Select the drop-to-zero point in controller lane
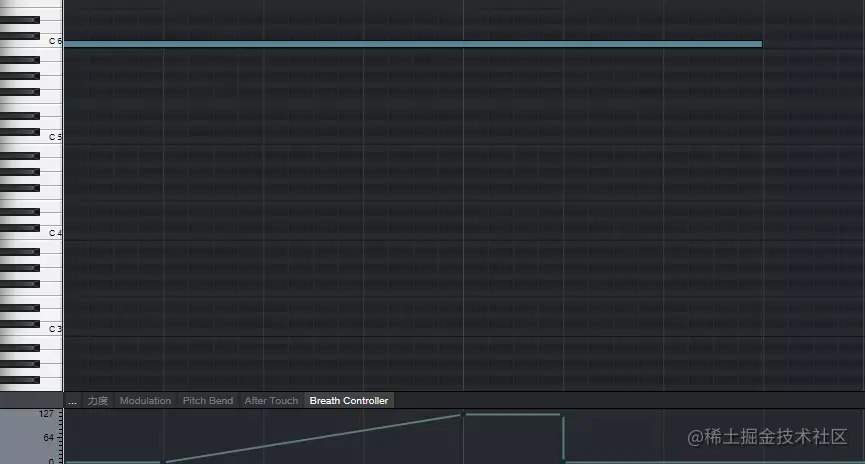 (x=563, y=461)
